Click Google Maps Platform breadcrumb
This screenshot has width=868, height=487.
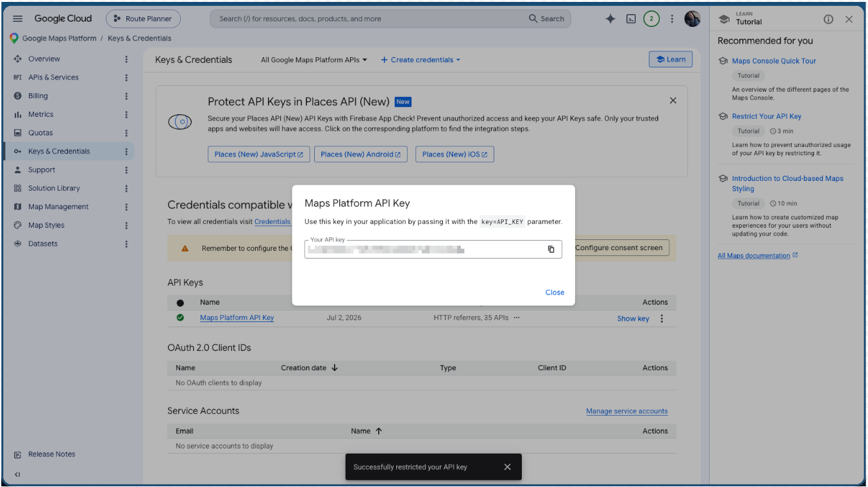pos(59,38)
